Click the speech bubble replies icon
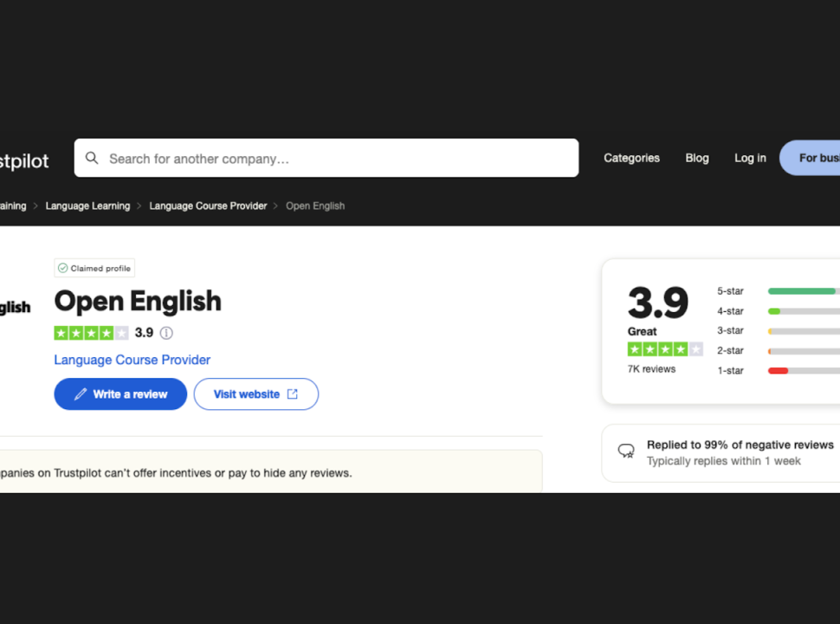The width and height of the screenshot is (840, 624). pos(626,451)
